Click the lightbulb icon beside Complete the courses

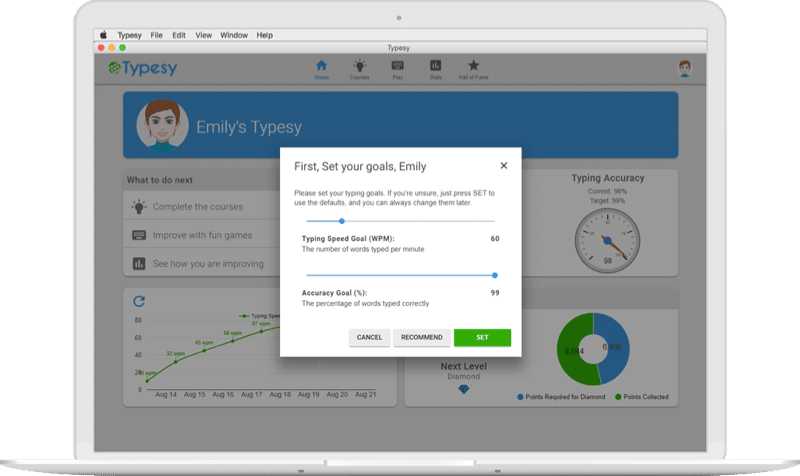139,207
